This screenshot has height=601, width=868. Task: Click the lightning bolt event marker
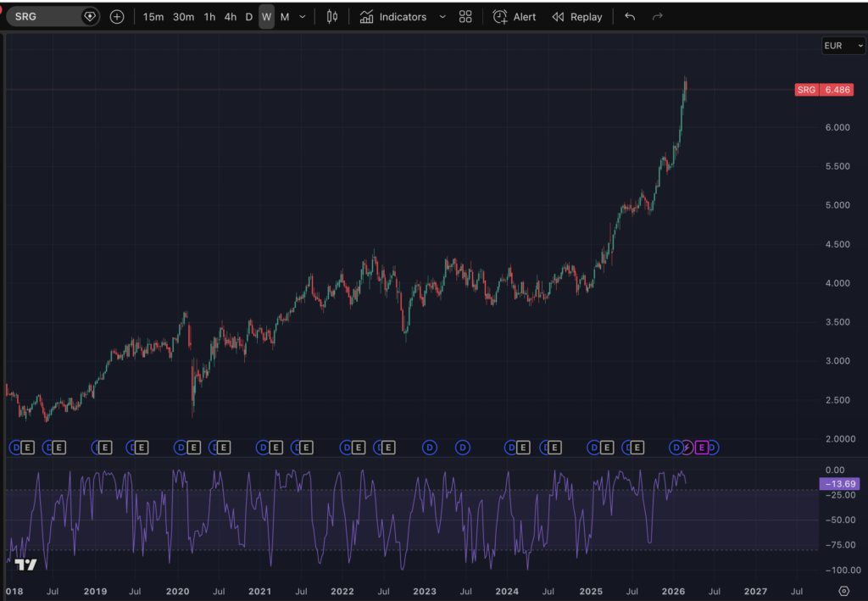click(687, 448)
